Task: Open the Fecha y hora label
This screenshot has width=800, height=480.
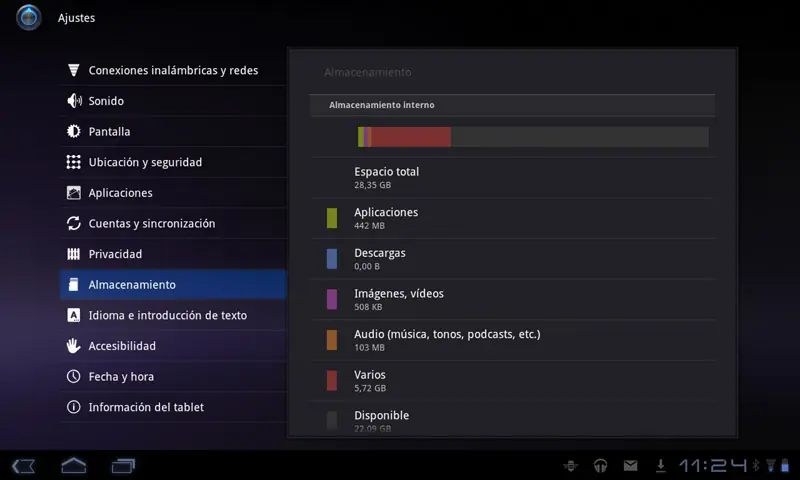Action: 121,376
